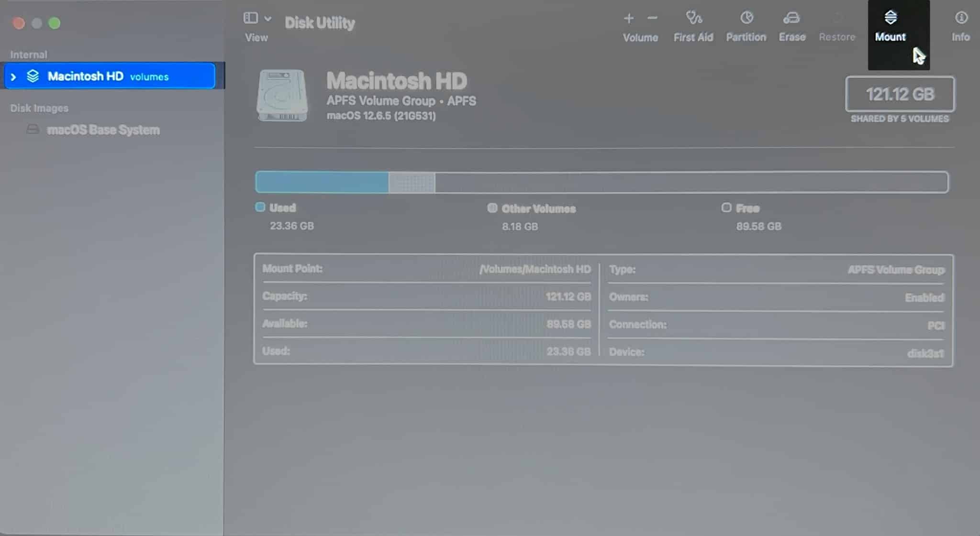
Task: Click the Type value APFS Volume Group
Action: [x=896, y=270]
